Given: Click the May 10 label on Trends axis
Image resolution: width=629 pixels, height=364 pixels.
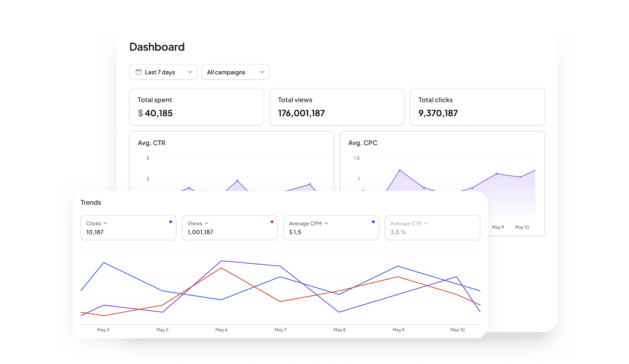Looking at the screenshot, I should point(457,330).
